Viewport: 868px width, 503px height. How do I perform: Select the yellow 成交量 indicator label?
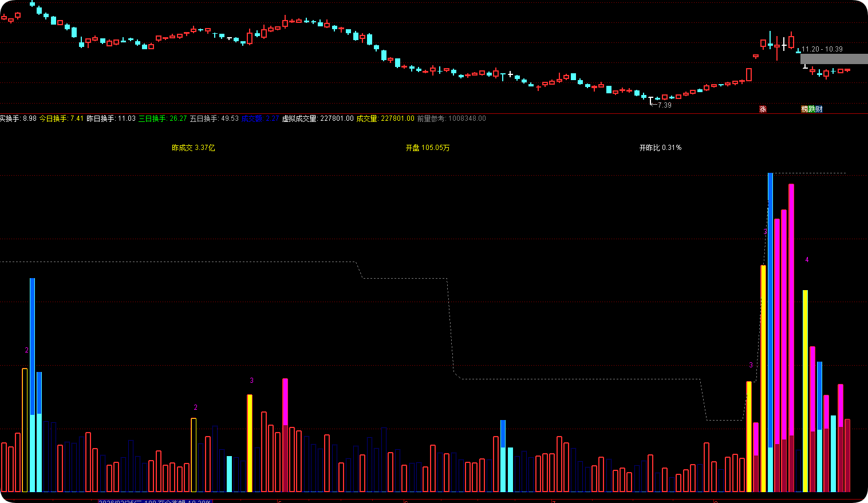click(x=367, y=118)
